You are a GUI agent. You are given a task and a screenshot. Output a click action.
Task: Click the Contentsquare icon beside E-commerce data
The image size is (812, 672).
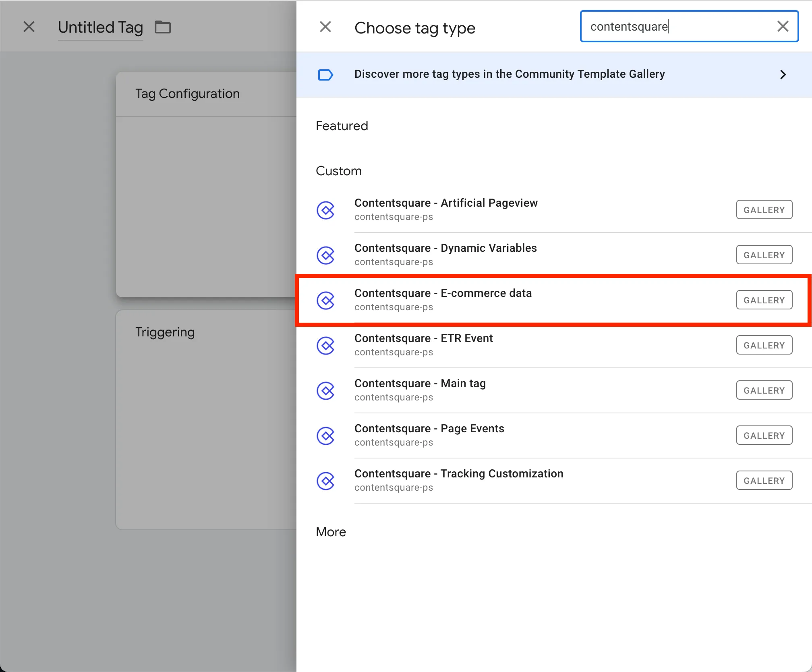click(x=325, y=300)
